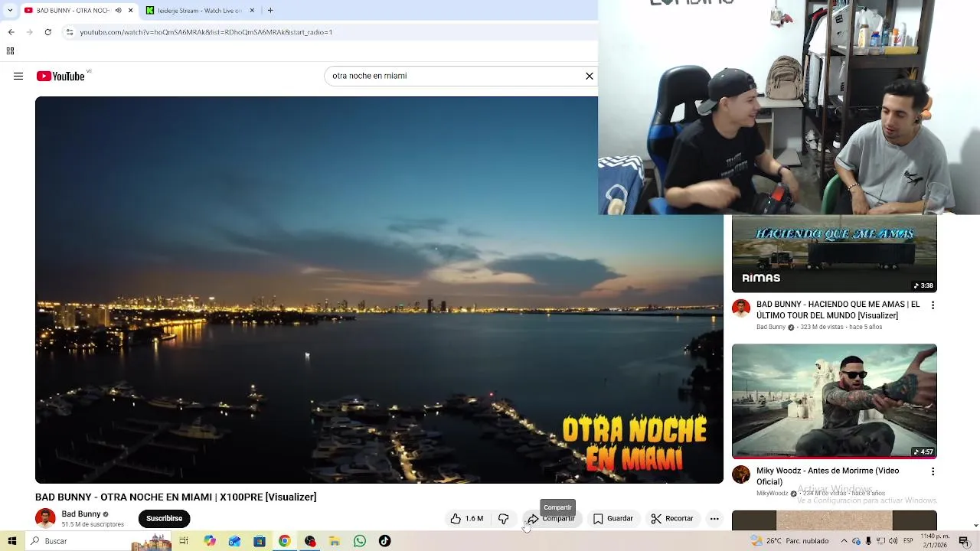Viewport: 980px width, 551px height.
Task: Subscribe using the Suscribirse button
Action: (x=164, y=519)
